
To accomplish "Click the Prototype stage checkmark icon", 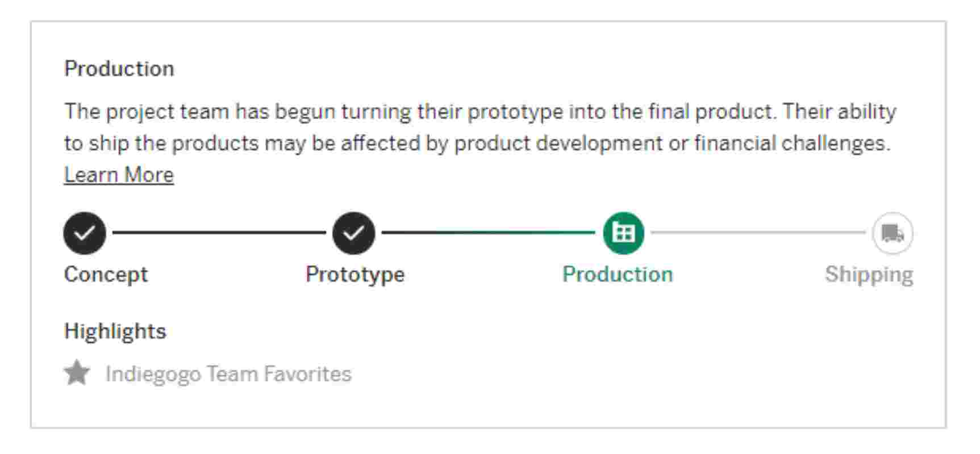I will coord(353,233).
